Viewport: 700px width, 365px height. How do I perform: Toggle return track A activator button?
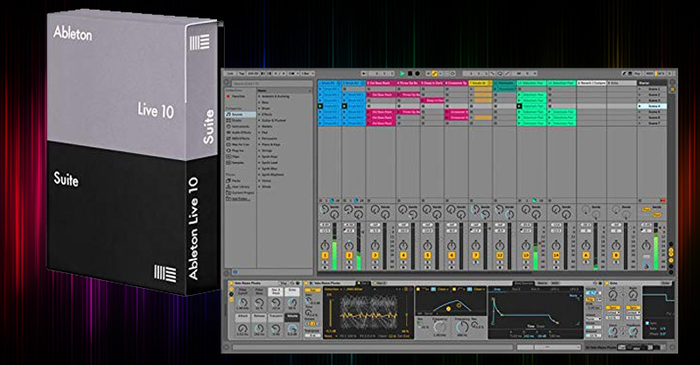[586, 255]
